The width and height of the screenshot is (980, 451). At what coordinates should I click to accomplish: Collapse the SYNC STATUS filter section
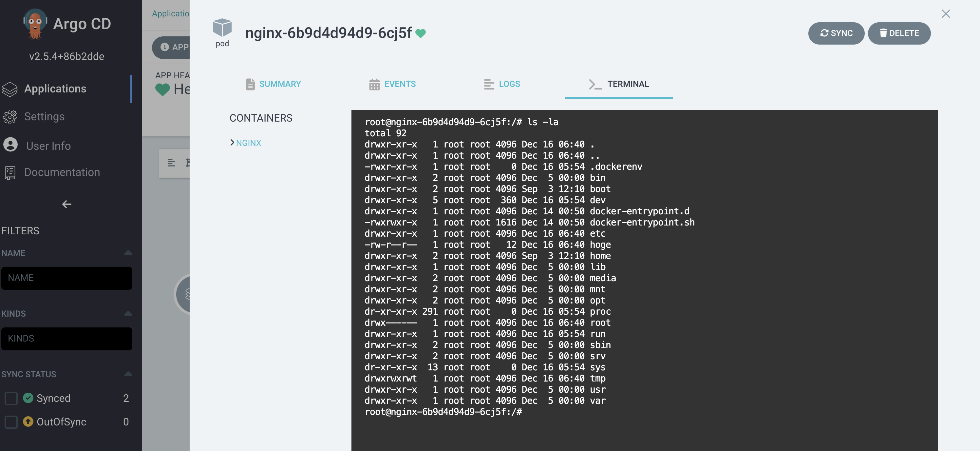coord(128,374)
